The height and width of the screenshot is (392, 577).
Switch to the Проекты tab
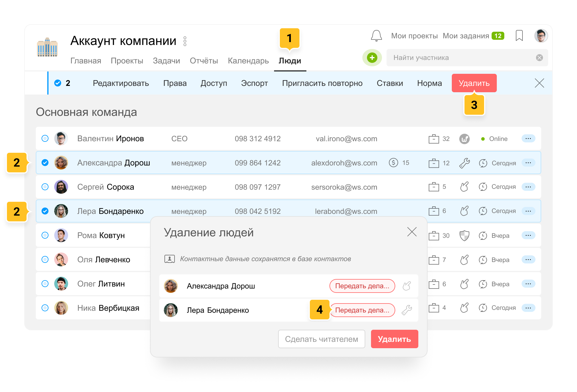[127, 61]
